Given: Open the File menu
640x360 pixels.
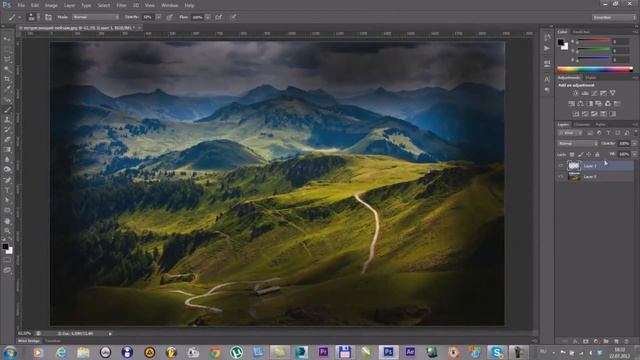Looking at the screenshot, I should 21,5.
